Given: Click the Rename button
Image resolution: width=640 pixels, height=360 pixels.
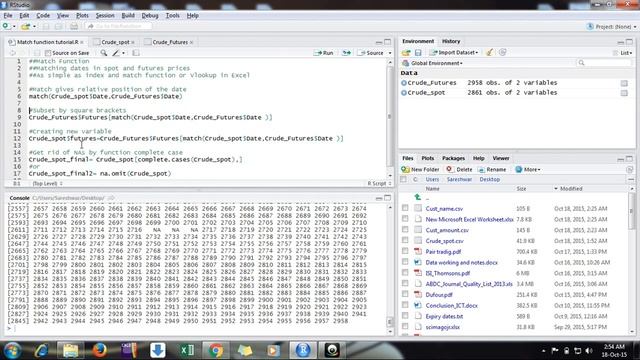Looking at the screenshot, I should [492, 169].
